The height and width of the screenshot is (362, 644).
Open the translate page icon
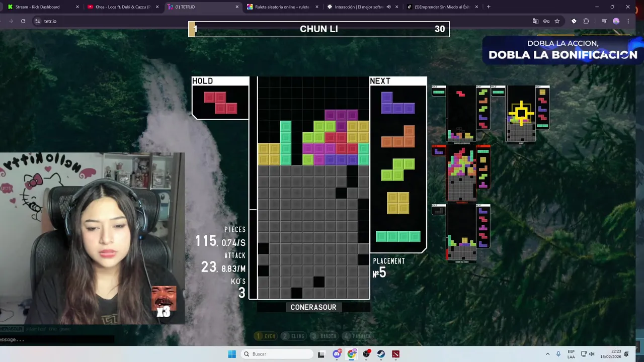coord(535,21)
